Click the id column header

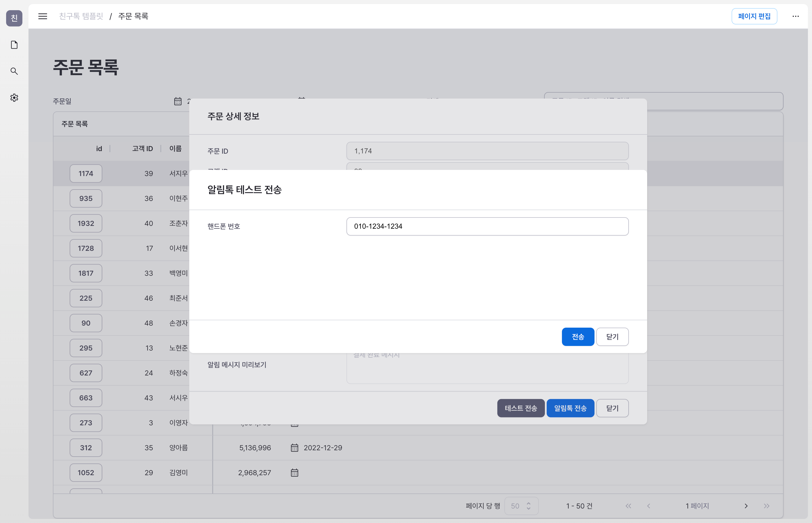(x=99, y=149)
